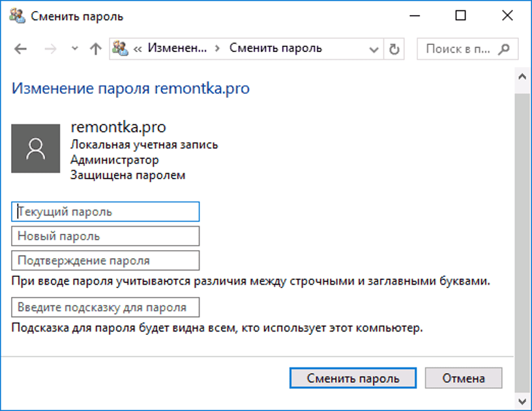Click the Forward navigation arrow
Image resolution: width=532 pixels, height=411 pixels.
(x=52, y=49)
